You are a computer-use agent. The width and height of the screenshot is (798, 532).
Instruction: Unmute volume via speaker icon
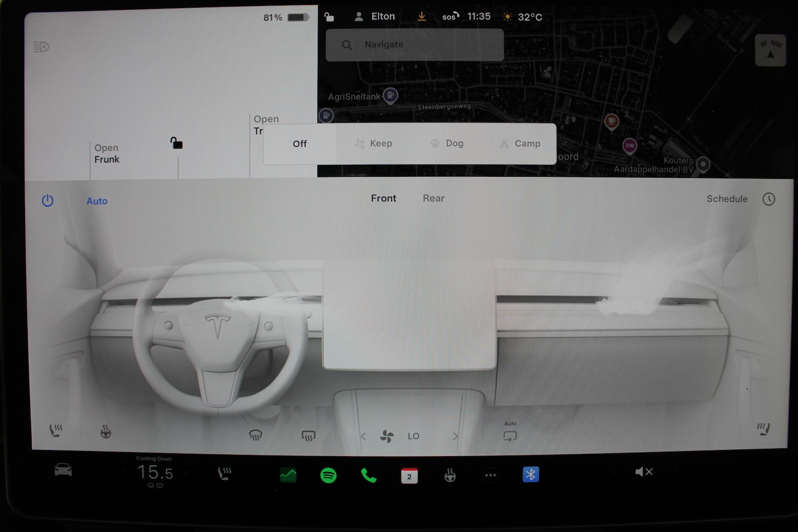tap(643, 472)
